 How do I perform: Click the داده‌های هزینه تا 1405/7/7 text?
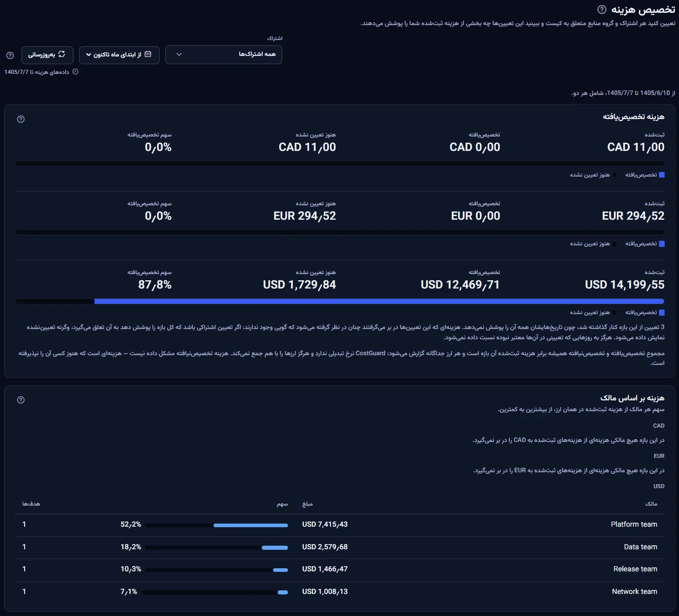point(36,72)
